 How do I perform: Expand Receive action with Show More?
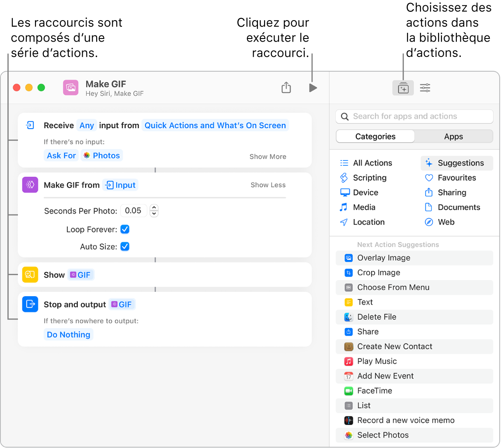[268, 157]
